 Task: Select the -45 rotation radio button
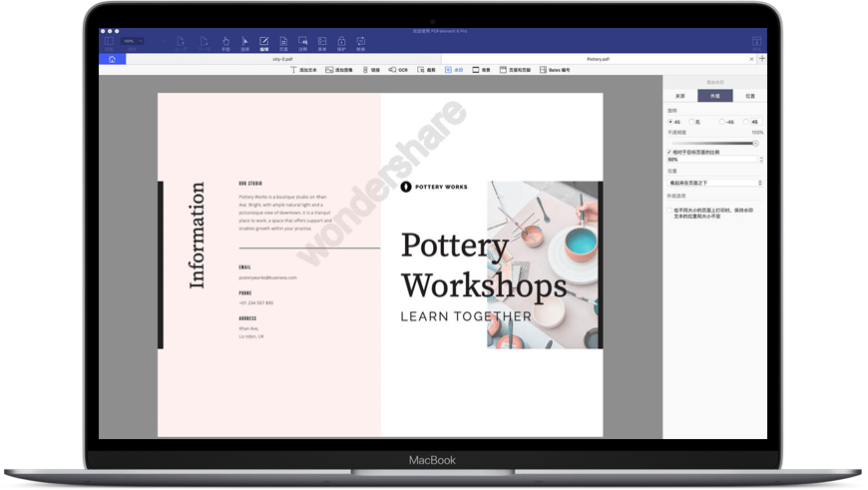(x=723, y=122)
